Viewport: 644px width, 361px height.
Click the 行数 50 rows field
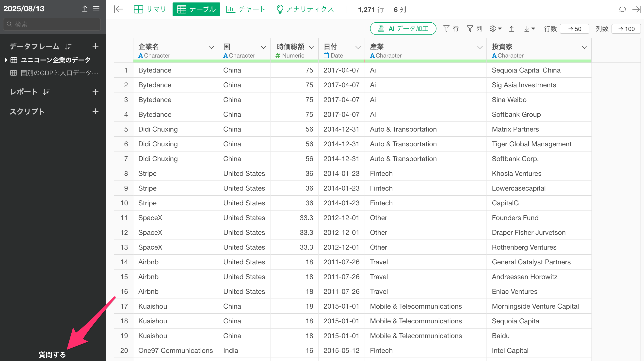pos(575,29)
